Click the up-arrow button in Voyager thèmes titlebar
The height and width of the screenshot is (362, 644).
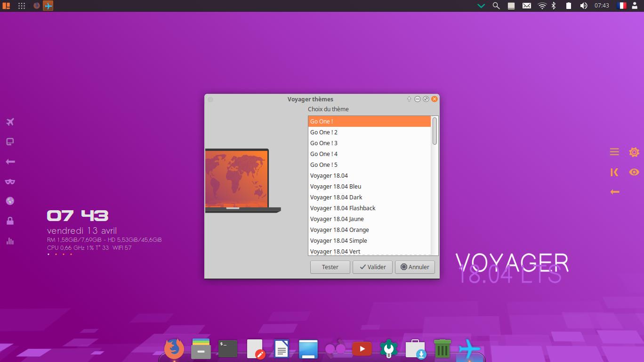[x=410, y=99]
